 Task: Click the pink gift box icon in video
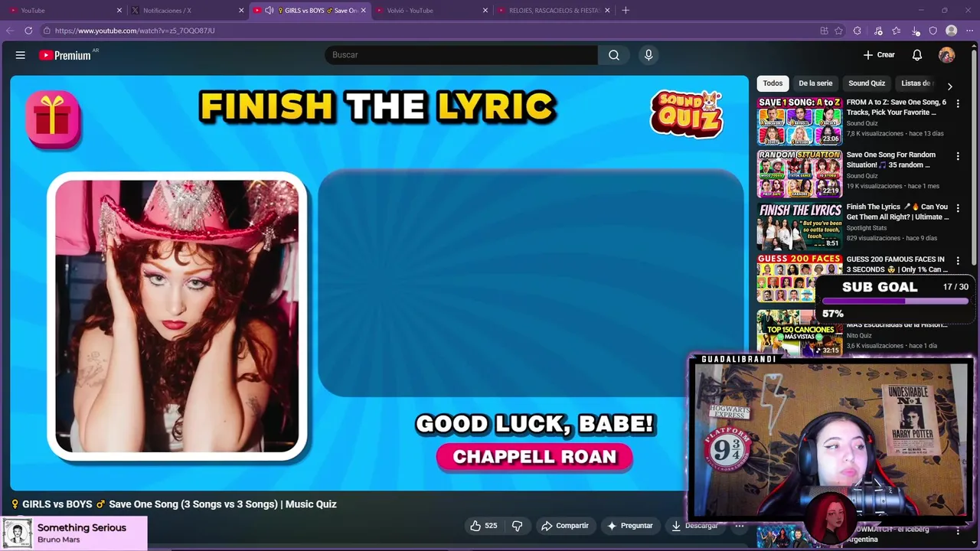click(x=54, y=119)
